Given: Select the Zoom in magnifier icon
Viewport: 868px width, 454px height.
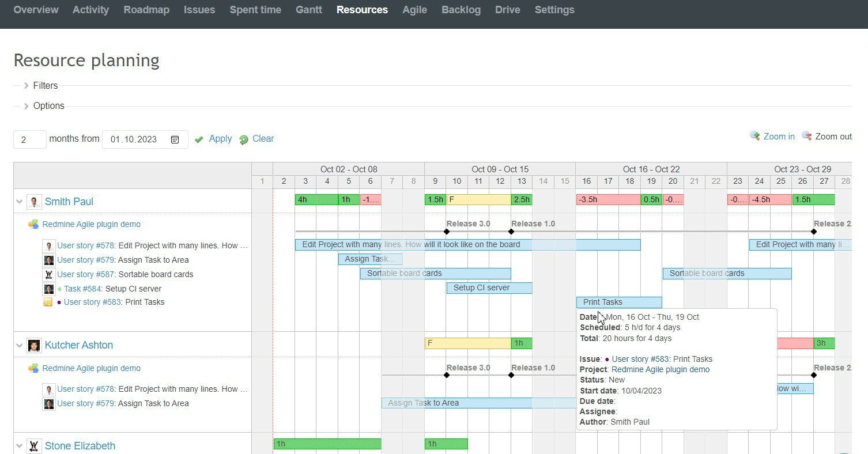Looking at the screenshot, I should [x=755, y=136].
